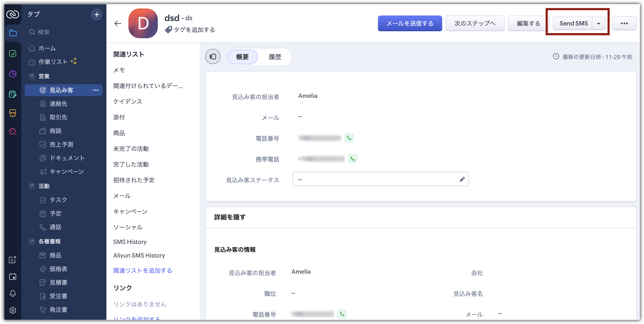Click the メールを送信する button
The width and height of the screenshot is (644, 324).
click(410, 24)
